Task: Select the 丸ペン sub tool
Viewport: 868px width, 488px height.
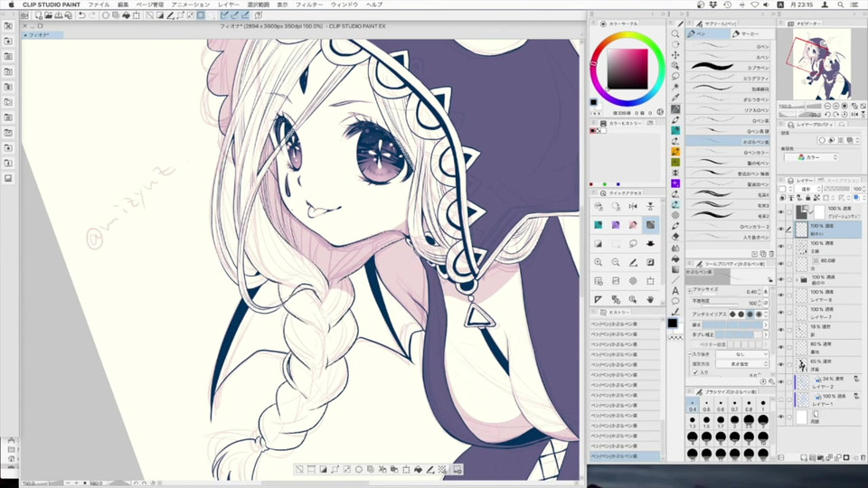Action: coord(729,56)
